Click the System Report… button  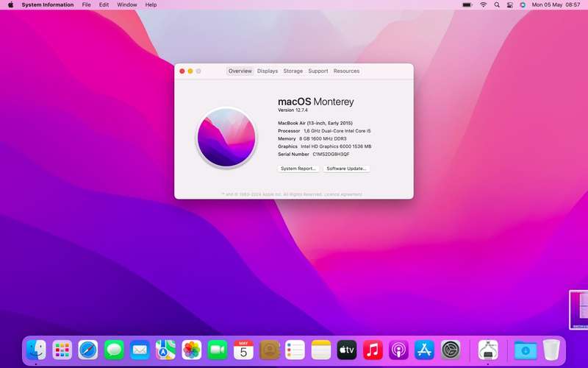[298, 169]
